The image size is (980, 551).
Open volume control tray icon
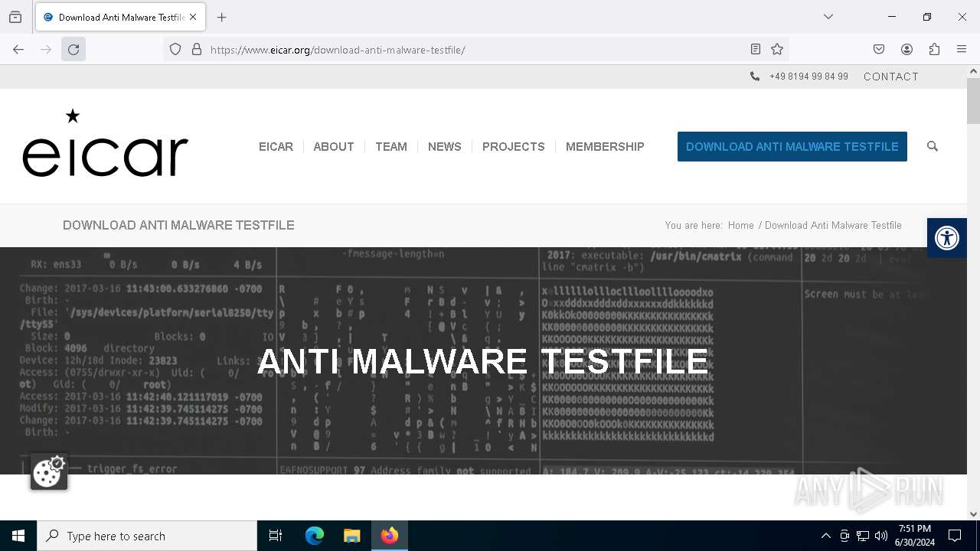[x=881, y=536]
